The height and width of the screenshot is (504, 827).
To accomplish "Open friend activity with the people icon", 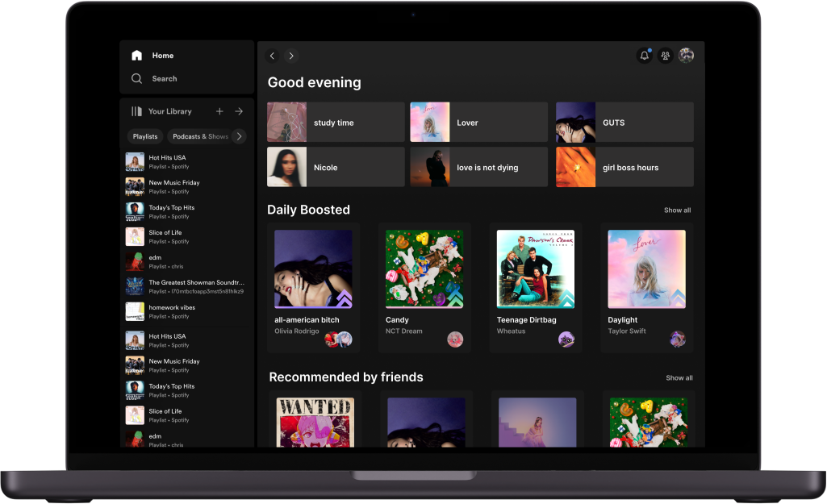I will tap(665, 55).
